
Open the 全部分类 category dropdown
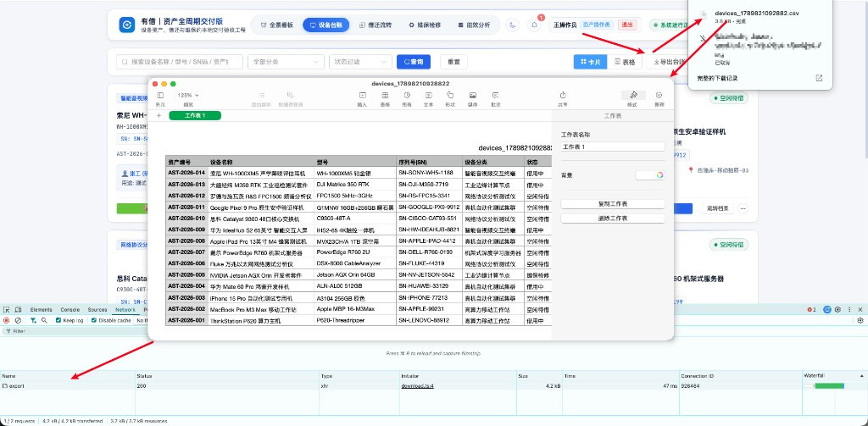[287, 62]
